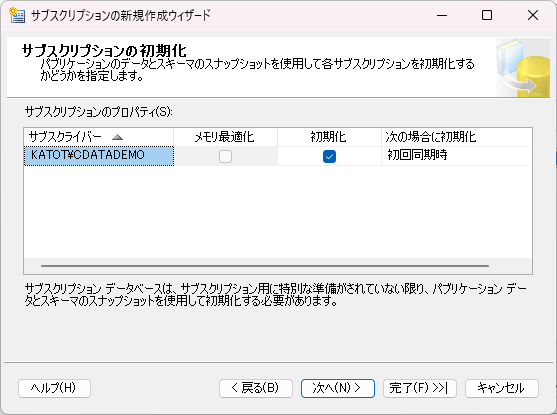Click the メモリ最適化 column header
557x415 pixels.
click(225, 137)
